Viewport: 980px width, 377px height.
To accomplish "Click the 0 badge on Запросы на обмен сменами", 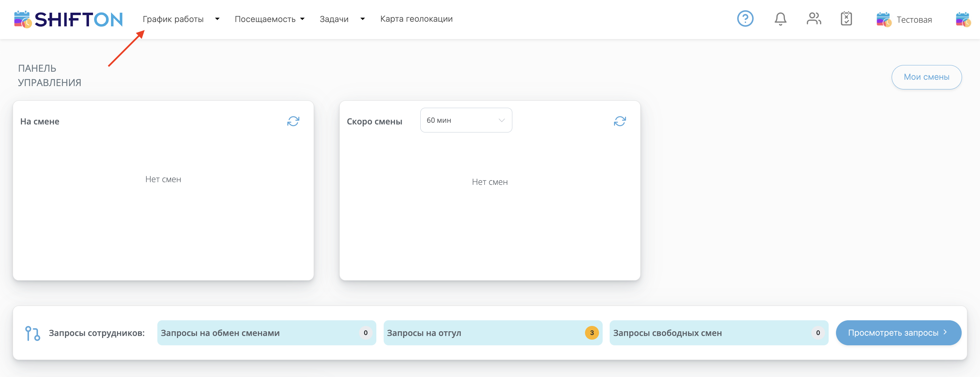I will (366, 333).
